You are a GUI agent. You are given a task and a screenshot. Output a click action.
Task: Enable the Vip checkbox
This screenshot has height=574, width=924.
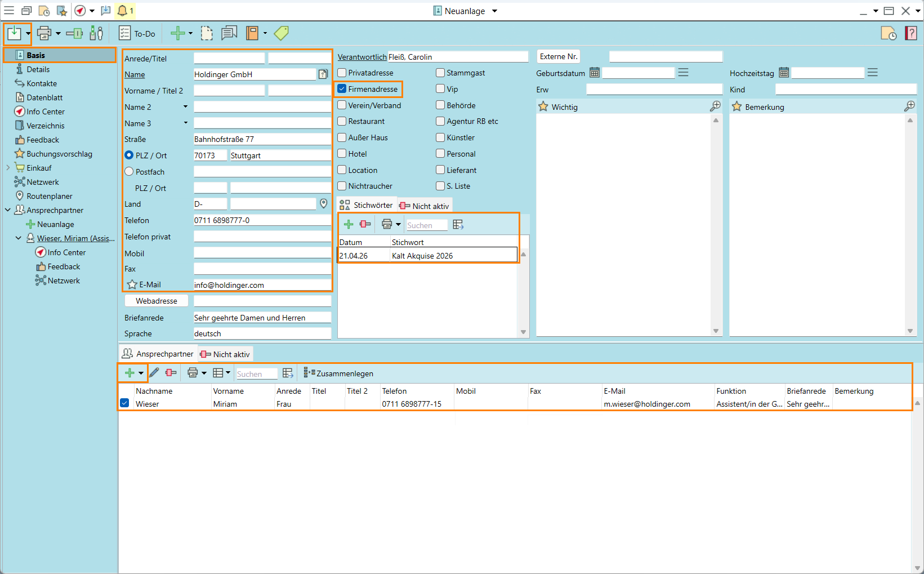440,89
